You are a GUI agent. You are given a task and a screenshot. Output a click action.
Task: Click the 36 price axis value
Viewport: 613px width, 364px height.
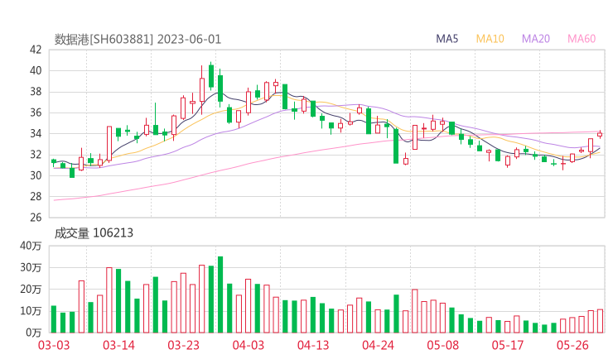tap(36, 113)
